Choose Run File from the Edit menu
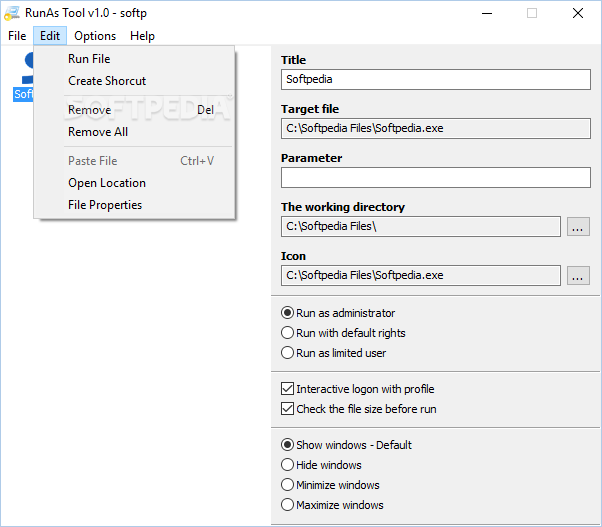This screenshot has width=602, height=527. (134, 59)
